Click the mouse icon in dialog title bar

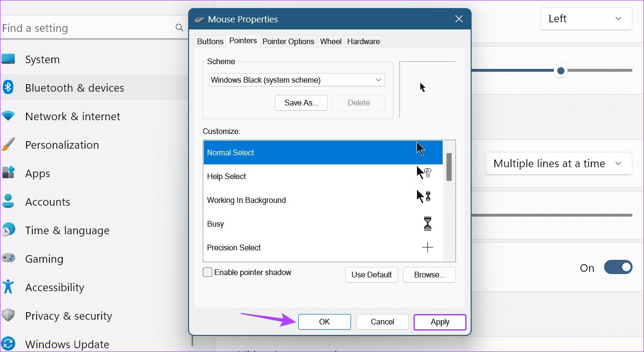(199, 19)
